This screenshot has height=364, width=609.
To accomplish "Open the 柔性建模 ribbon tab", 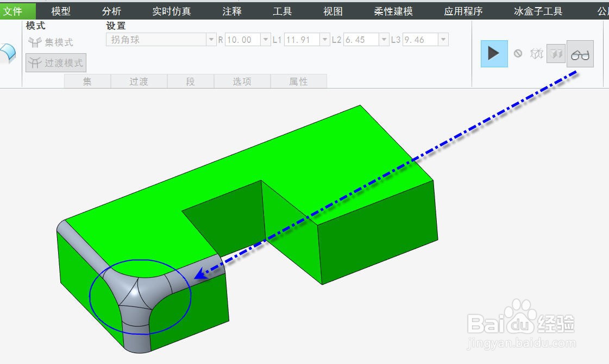I will tap(393, 11).
